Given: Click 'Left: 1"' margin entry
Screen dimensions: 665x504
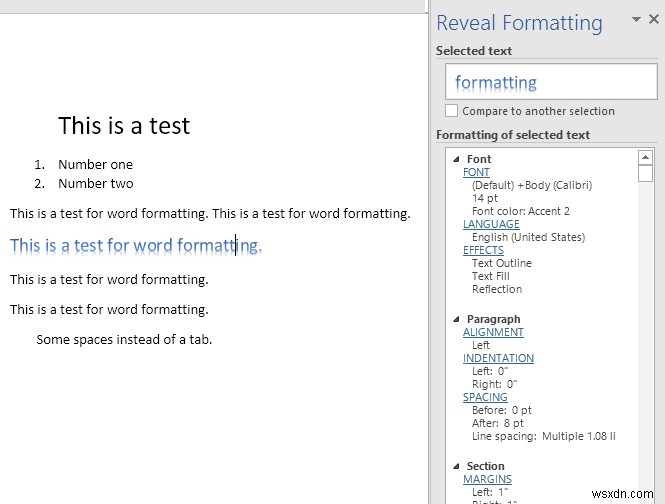Looking at the screenshot, I should click(x=490, y=492).
